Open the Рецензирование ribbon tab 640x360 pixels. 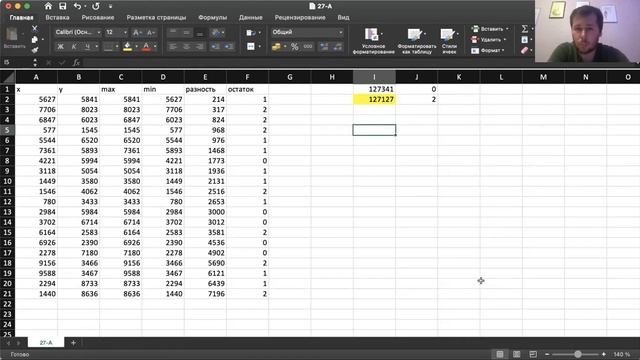300,18
